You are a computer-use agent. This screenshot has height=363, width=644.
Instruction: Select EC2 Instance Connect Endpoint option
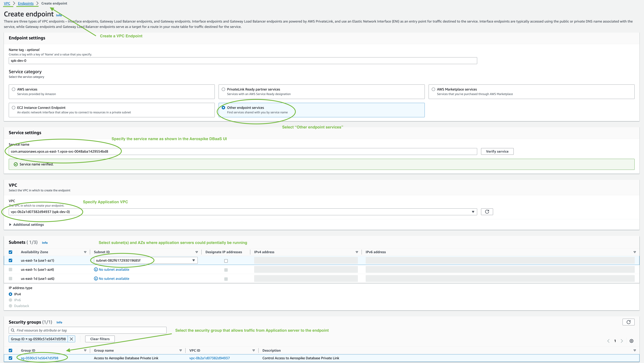click(13, 108)
